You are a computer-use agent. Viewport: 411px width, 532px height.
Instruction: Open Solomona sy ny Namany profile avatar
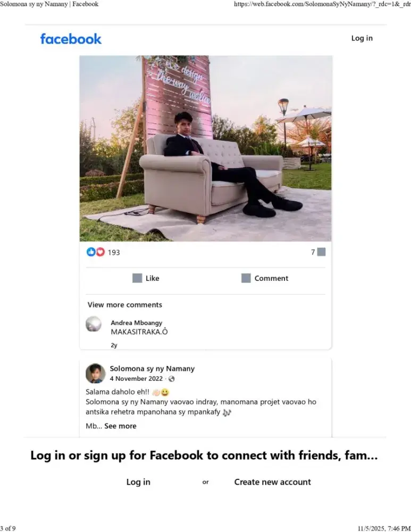click(x=95, y=373)
